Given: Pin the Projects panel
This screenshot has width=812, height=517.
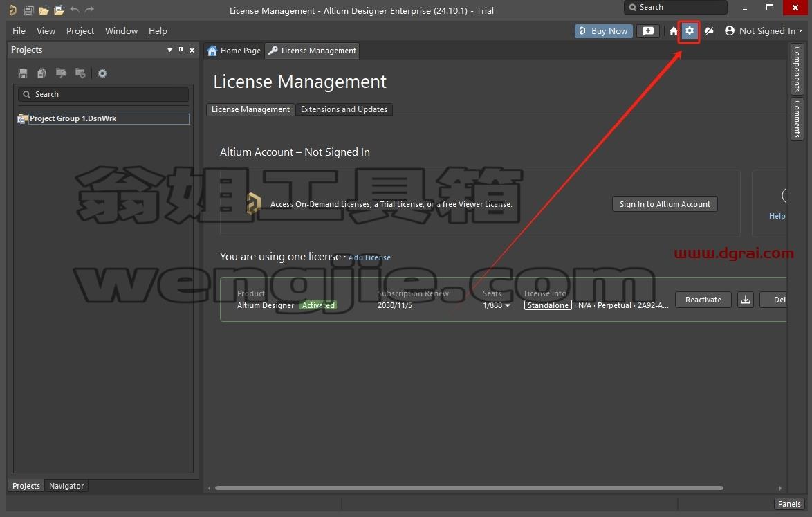Looking at the screenshot, I should 181,50.
